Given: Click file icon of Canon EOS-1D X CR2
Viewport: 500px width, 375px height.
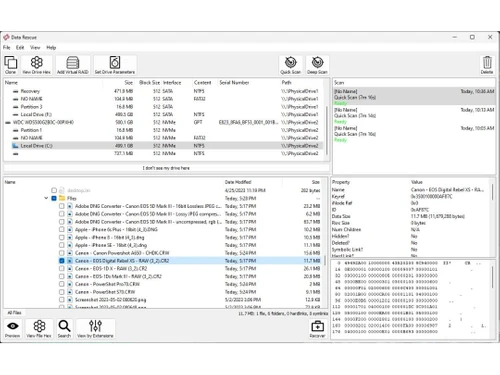Looking at the screenshot, I should tap(70, 269).
